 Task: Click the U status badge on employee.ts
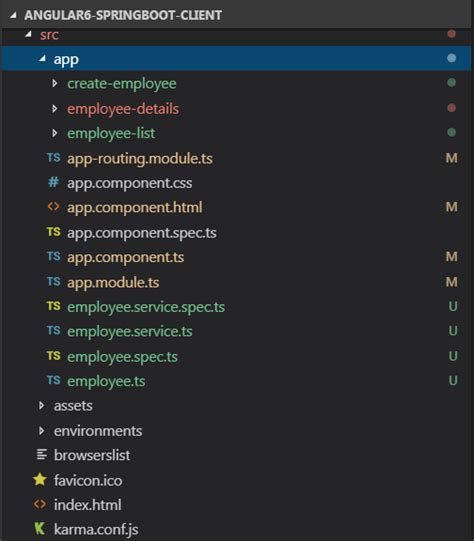453,381
